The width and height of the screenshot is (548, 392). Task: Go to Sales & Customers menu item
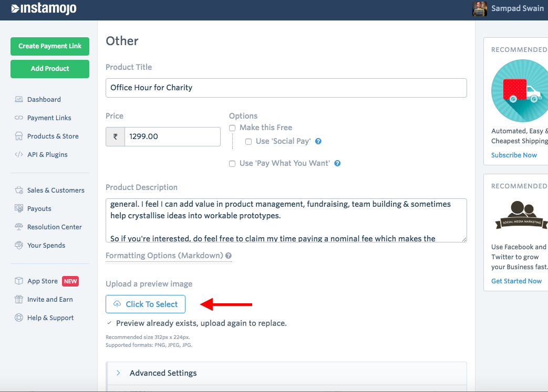[x=56, y=190]
